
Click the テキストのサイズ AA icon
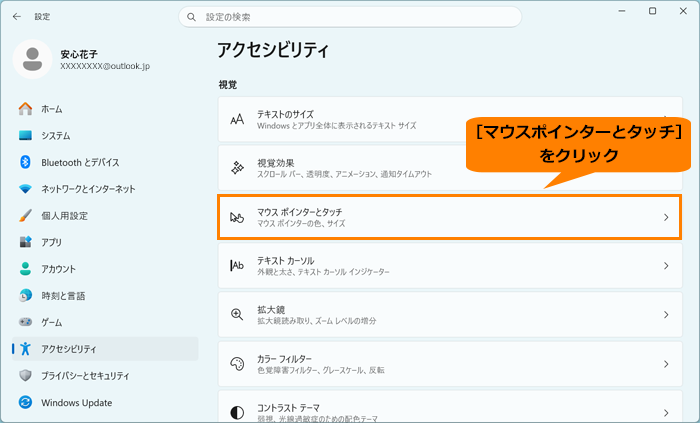pos(237,119)
